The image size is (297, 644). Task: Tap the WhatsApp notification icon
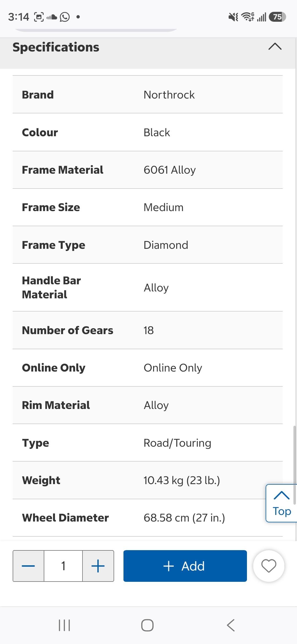point(65,17)
